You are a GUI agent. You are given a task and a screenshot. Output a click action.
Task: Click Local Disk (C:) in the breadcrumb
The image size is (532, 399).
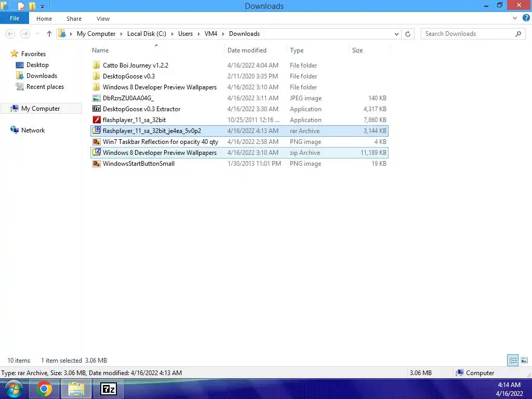pyautogui.click(x=147, y=34)
